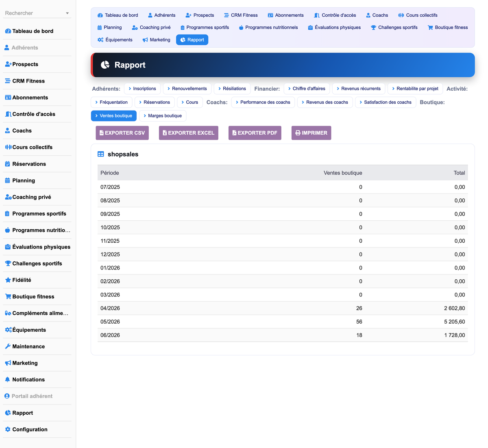The width and height of the screenshot is (488, 448).
Task: Open the Chiffre d'affaires report
Action: [x=307, y=89]
